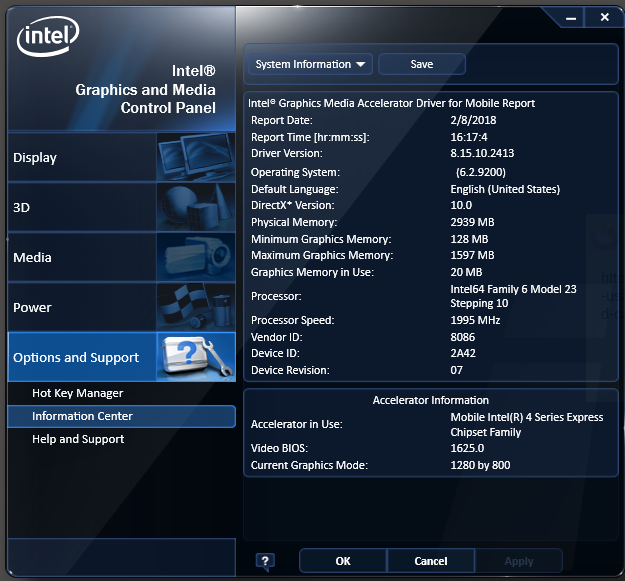Click the Media camcorder icon

(196, 257)
